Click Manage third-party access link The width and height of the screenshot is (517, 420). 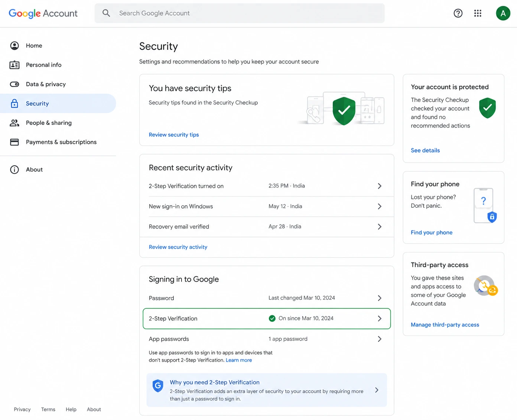pos(445,325)
